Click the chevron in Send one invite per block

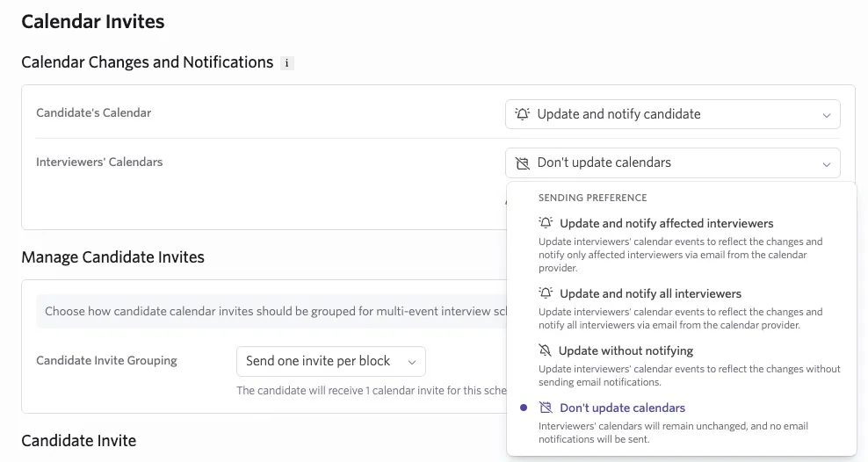pos(412,363)
